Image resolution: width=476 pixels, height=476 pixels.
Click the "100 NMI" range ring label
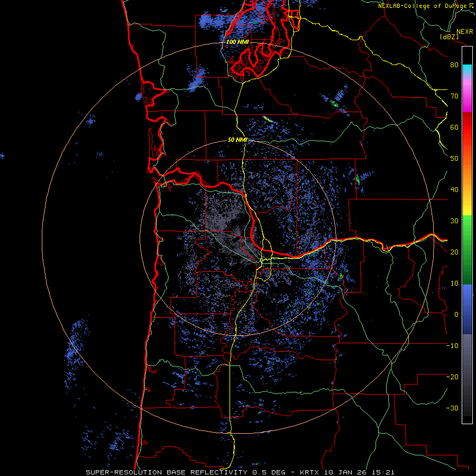(x=237, y=42)
